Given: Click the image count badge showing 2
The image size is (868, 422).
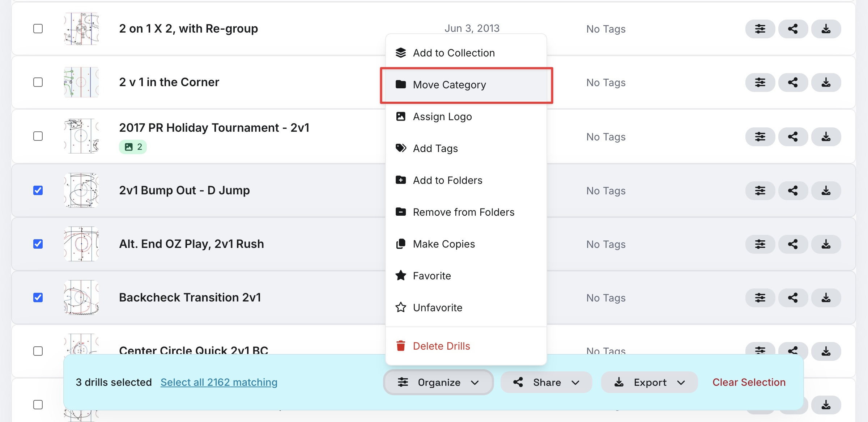Looking at the screenshot, I should point(133,147).
